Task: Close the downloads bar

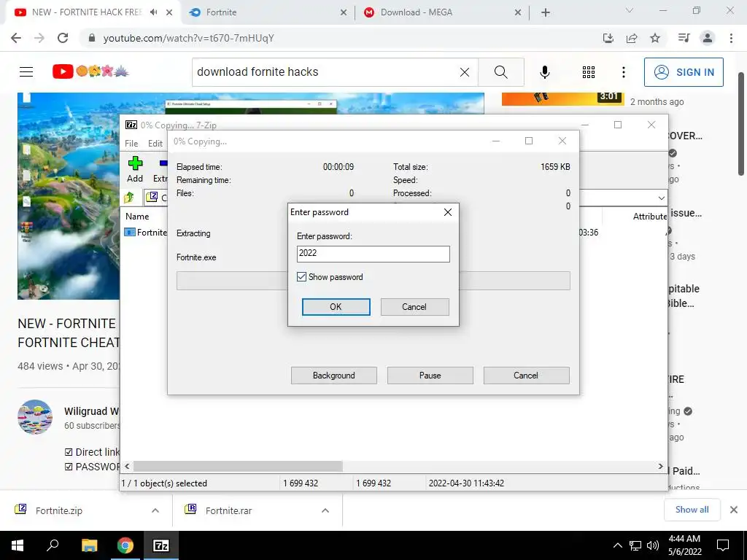Action: pos(734,510)
